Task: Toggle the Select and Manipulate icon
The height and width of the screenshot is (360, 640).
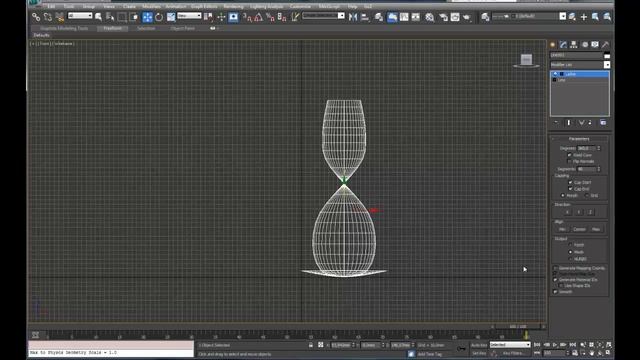Action: [221, 17]
